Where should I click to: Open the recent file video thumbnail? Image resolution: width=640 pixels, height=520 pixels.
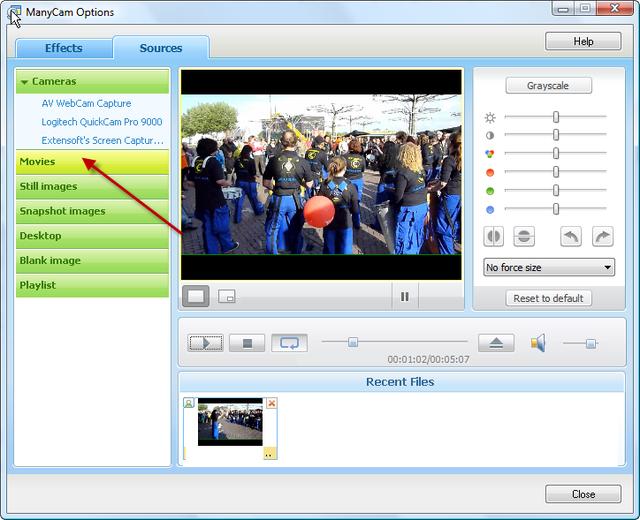click(230, 422)
